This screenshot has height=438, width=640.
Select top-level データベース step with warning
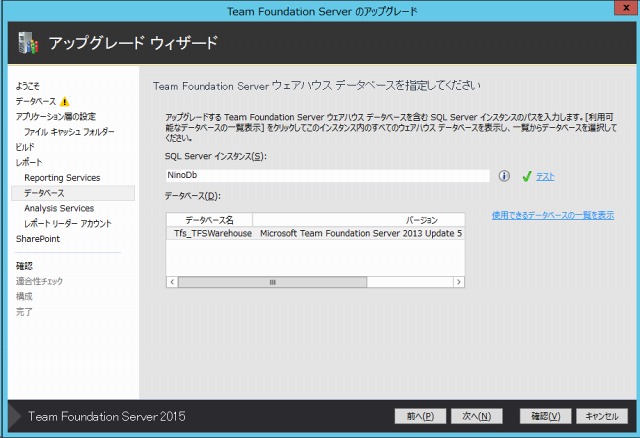(x=36, y=101)
